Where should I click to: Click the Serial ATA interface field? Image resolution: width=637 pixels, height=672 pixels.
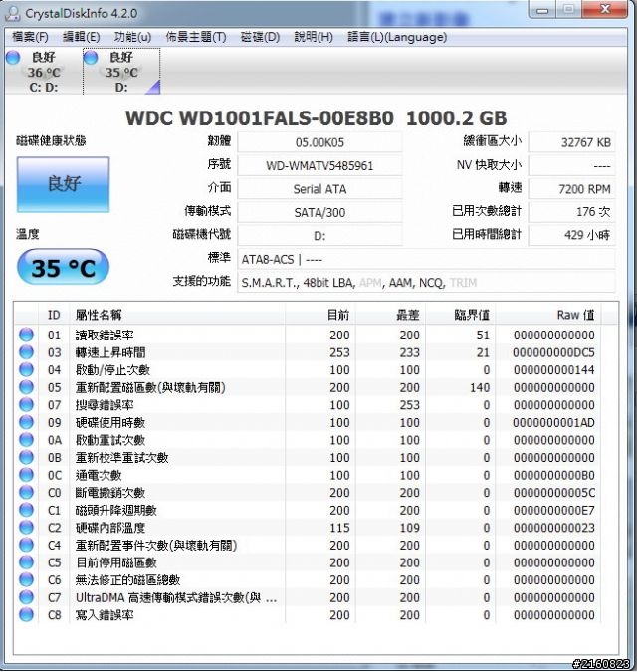pos(319,189)
